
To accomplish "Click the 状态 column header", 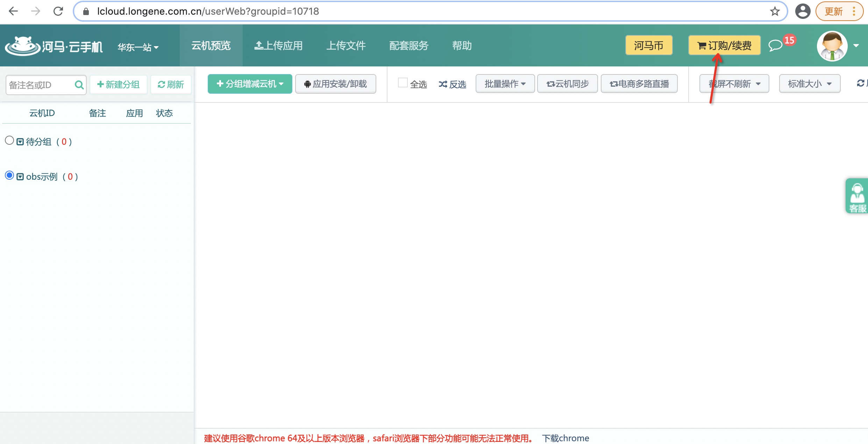I will (x=164, y=113).
